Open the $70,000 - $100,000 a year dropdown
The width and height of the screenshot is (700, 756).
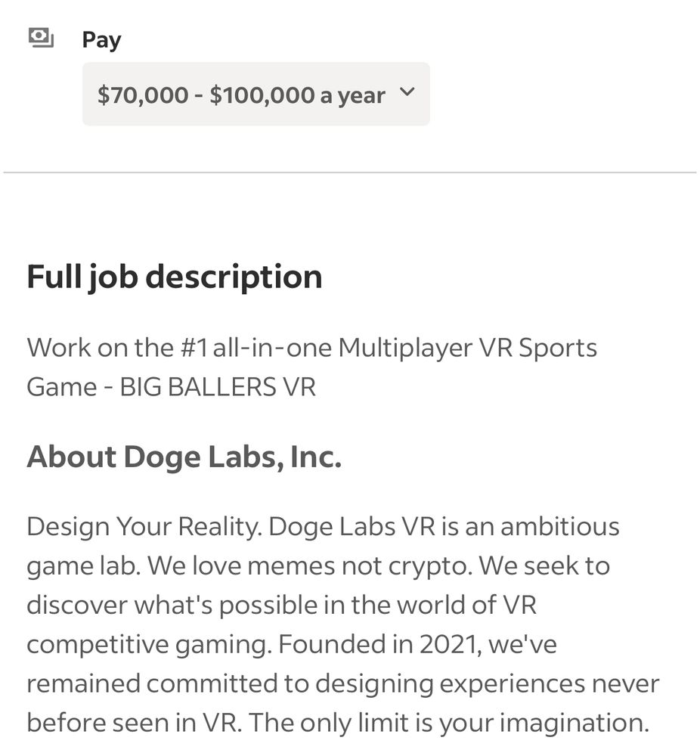tap(256, 94)
